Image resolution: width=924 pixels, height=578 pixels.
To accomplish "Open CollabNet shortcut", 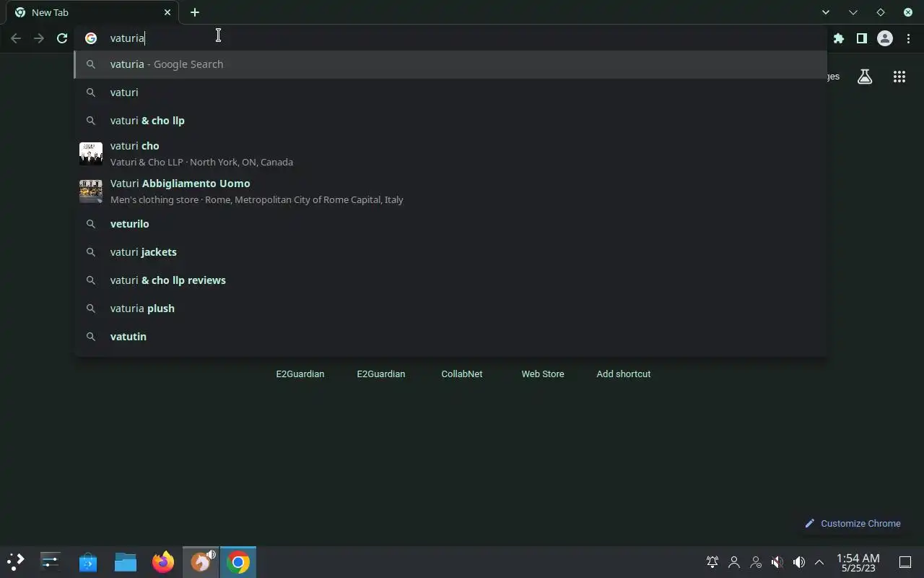I will [x=462, y=374].
